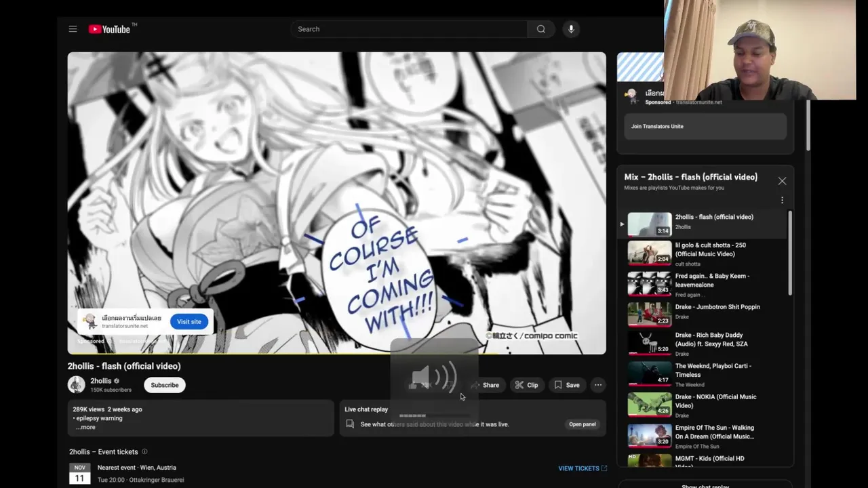The height and width of the screenshot is (488, 868).
Task: Subscribe to the 2hollis channel
Action: point(165,385)
